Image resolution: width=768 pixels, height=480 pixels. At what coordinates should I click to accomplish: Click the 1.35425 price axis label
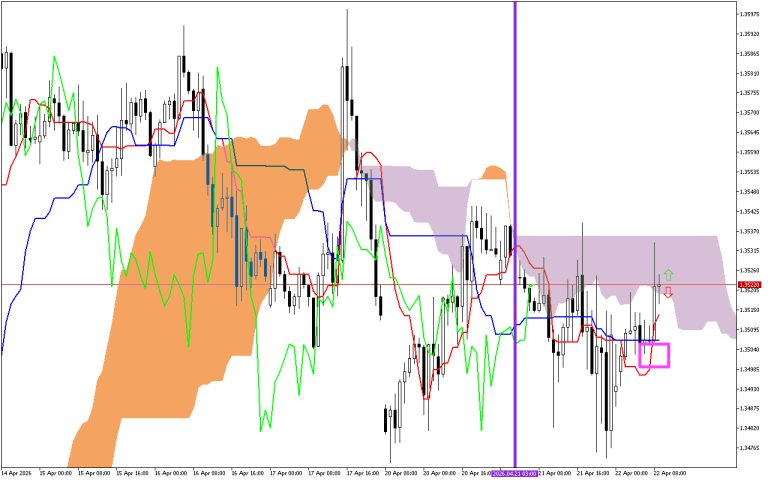click(749, 212)
